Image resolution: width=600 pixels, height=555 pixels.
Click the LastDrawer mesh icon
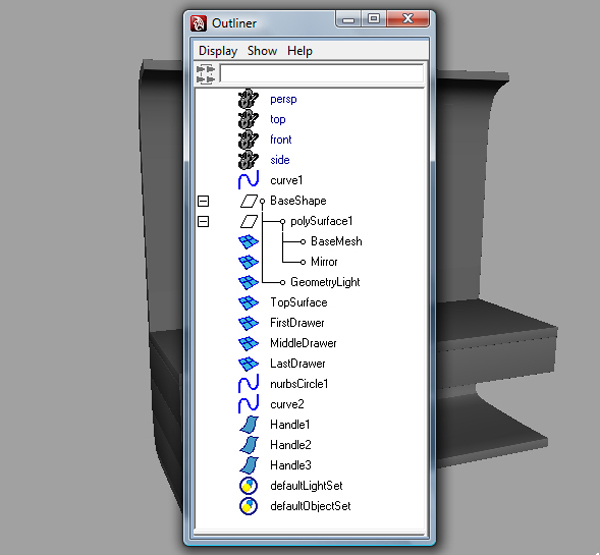[x=248, y=364]
